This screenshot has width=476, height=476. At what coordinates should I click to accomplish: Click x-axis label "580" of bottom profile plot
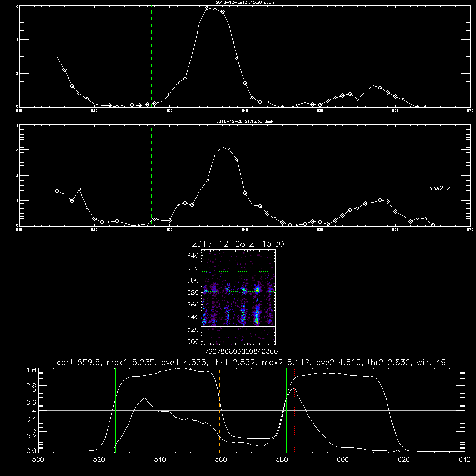282,460
